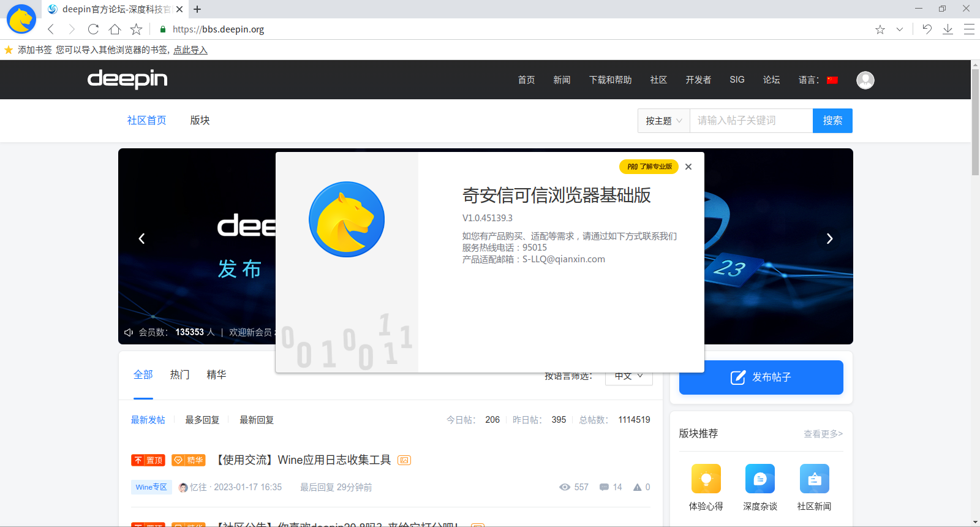This screenshot has height=527, width=980.
Task: Open the 下载和帮助 navigation menu
Action: pyautogui.click(x=610, y=80)
